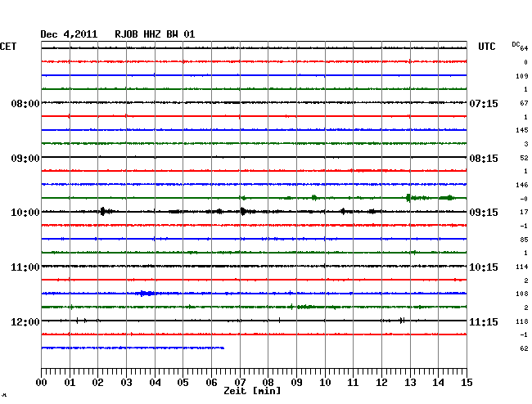This screenshot has width=532, height=404.
Task: Click minute tick label "03"
Action: pos(126,382)
